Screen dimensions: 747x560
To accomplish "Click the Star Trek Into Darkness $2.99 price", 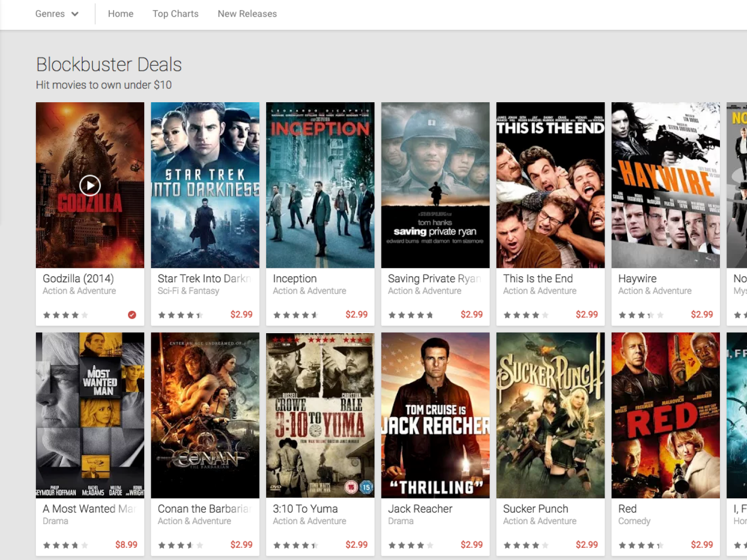I will (x=241, y=315).
